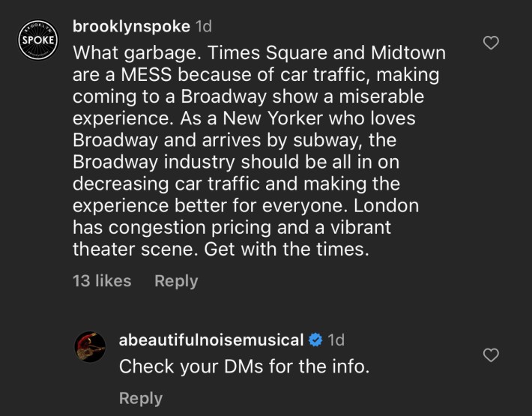Click the "Get with the times." sentence
532x416 pixels.
click(x=286, y=249)
